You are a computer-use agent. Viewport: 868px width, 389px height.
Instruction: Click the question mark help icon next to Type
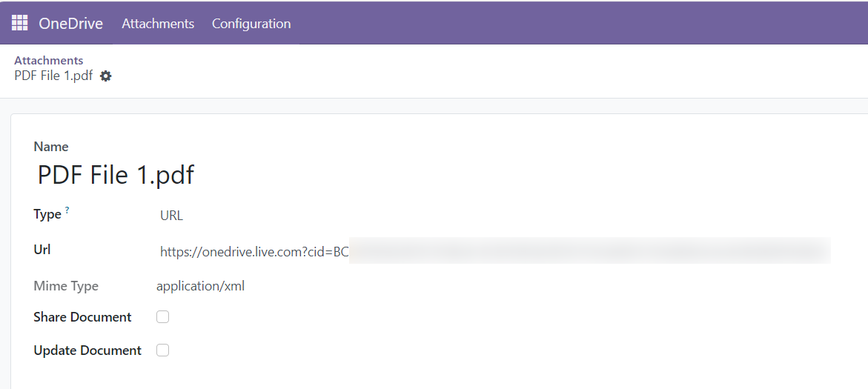tap(67, 210)
